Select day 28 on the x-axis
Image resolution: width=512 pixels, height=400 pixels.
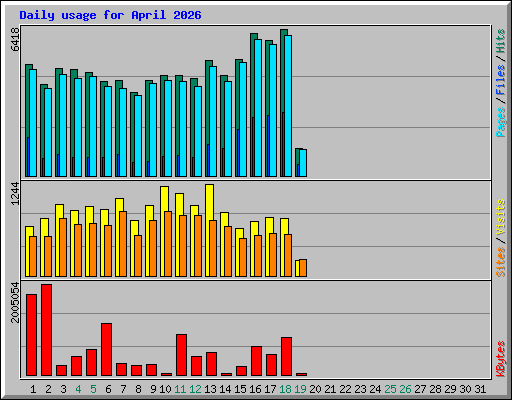[435, 389]
